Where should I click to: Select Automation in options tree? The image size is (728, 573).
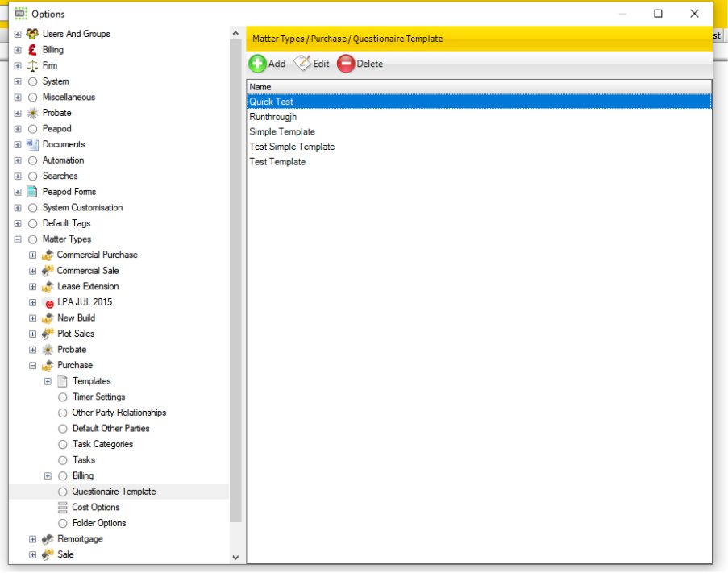[x=63, y=160]
